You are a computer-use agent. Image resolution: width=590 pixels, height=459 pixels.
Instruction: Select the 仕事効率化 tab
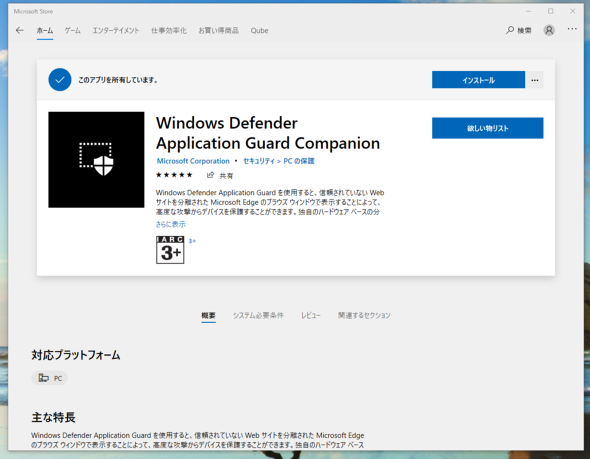click(169, 30)
